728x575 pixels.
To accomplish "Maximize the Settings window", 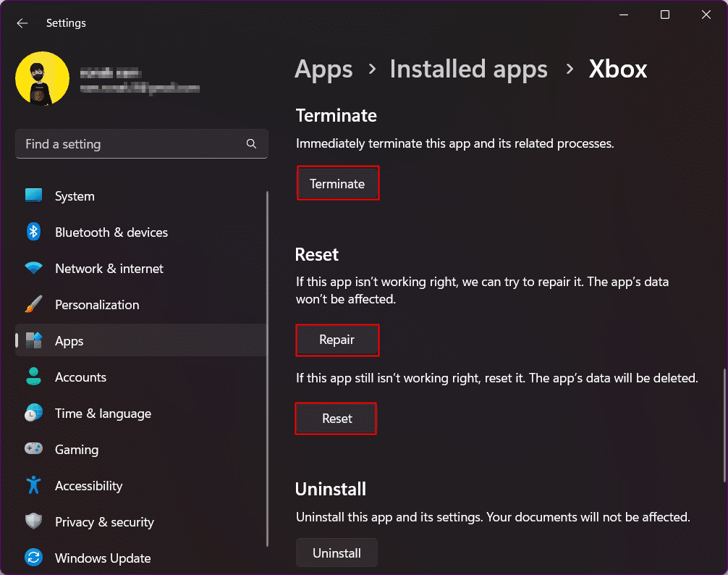I will [665, 15].
